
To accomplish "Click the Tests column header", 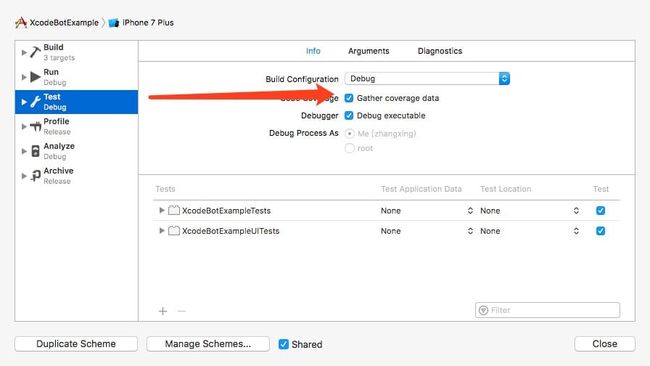I will coord(165,189).
